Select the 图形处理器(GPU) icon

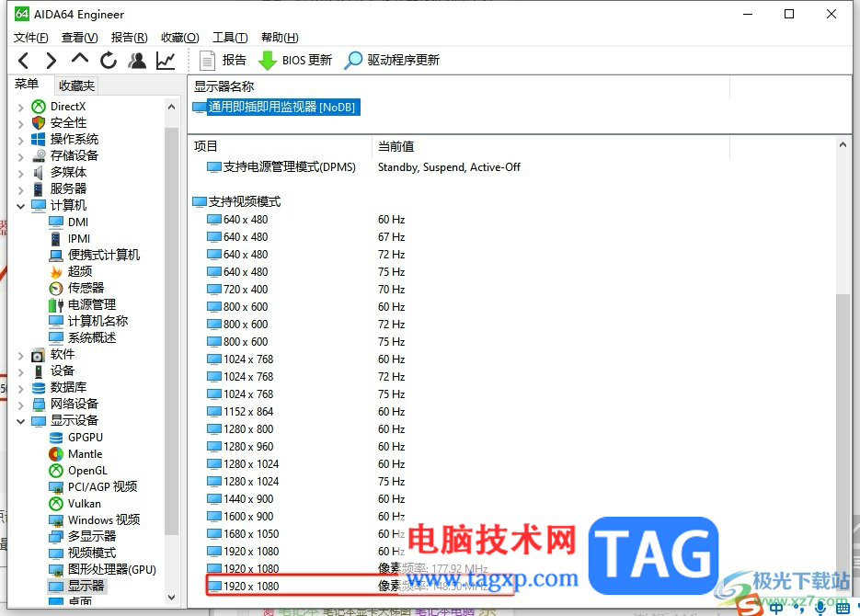coord(56,570)
